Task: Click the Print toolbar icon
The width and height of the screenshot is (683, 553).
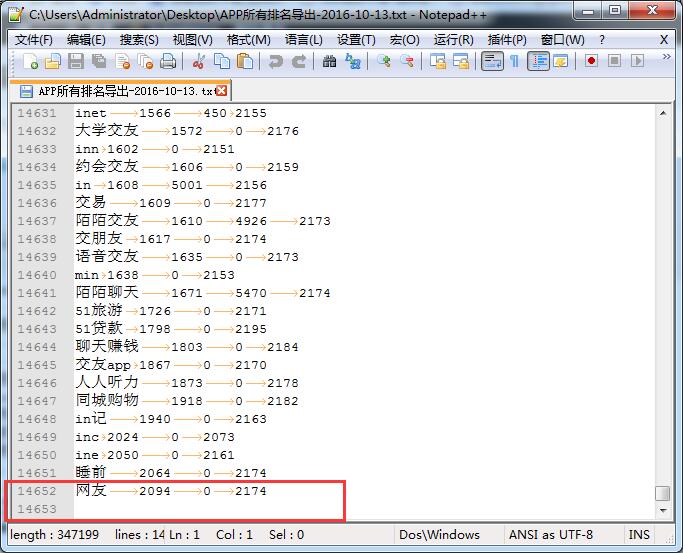Action: [168, 61]
